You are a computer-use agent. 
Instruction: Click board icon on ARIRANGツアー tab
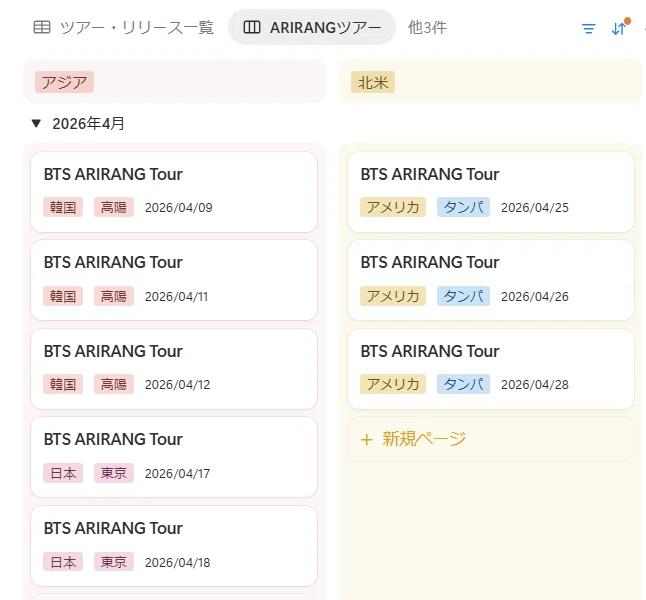click(x=252, y=28)
